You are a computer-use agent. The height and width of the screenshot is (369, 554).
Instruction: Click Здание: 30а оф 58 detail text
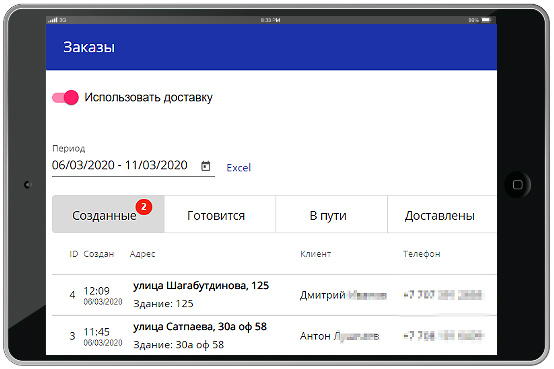pyautogui.click(x=178, y=345)
